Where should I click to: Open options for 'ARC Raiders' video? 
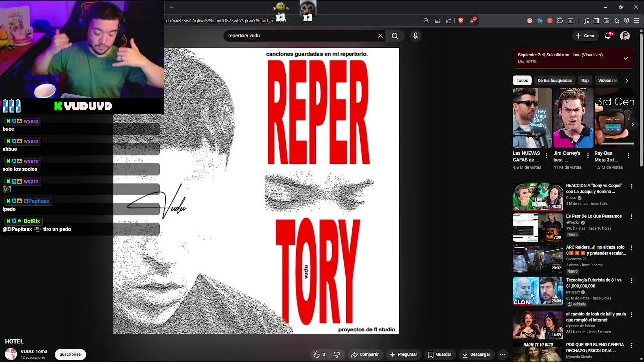pos(632,248)
